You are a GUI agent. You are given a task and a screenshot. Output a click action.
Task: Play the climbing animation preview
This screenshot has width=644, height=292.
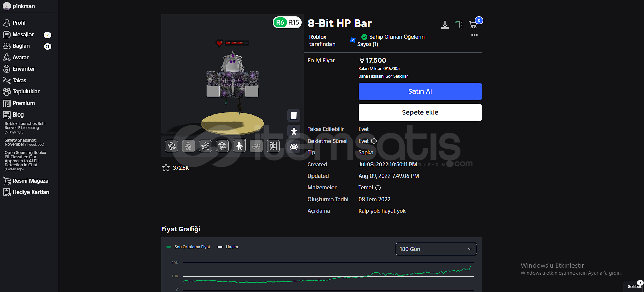(x=273, y=146)
